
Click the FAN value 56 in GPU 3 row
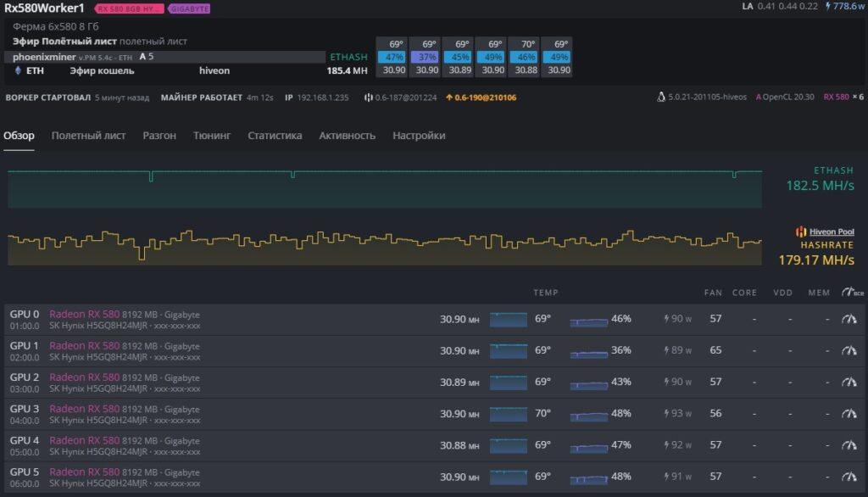(715, 413)
